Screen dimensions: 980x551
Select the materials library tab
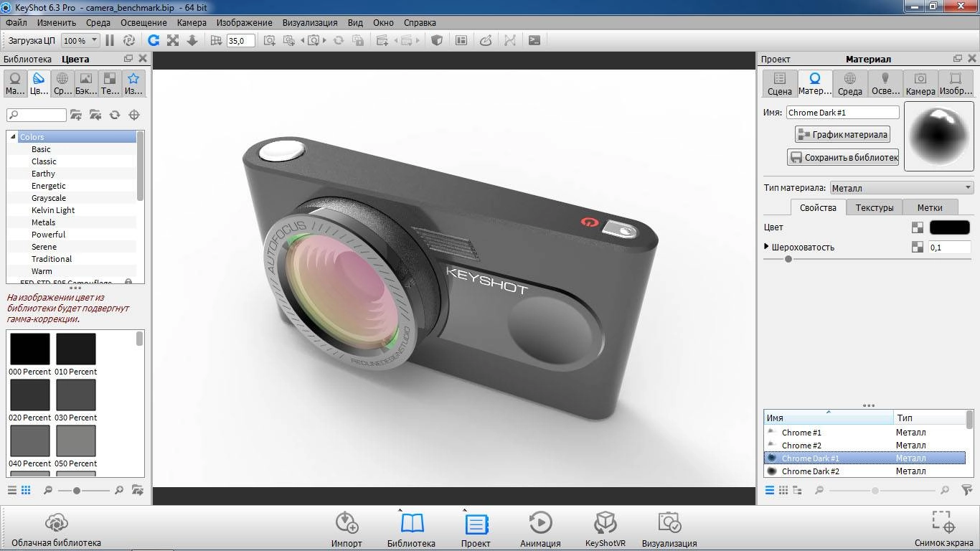(x=15, y=83)
